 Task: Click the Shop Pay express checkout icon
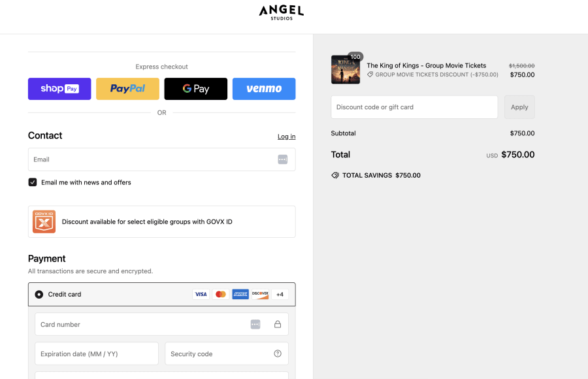[x=59, y=89]
